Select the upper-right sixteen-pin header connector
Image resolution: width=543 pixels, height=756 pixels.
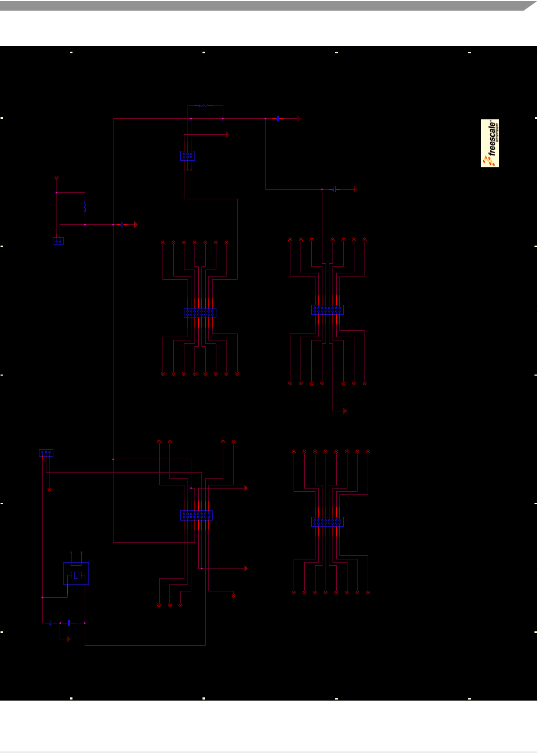point(327,310)
